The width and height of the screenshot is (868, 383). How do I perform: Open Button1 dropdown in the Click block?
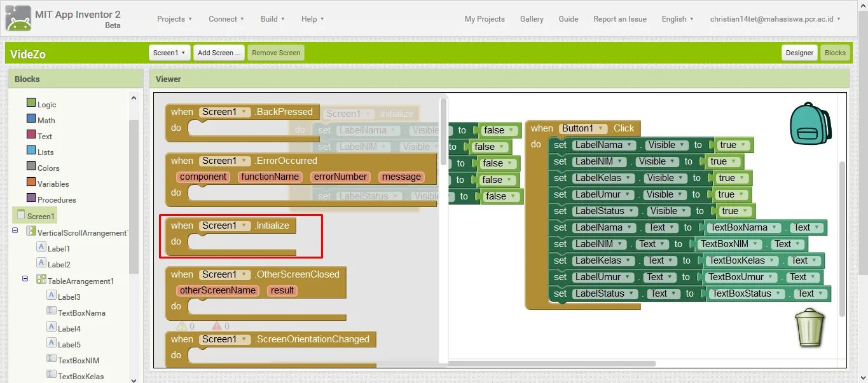[584, 128]
